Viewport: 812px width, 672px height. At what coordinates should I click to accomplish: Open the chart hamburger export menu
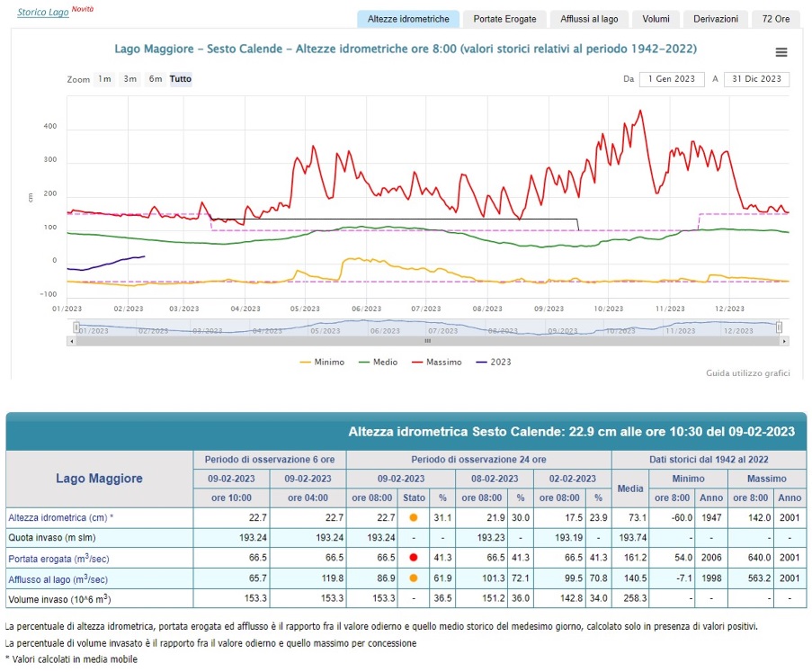click(x=781, y=53)
